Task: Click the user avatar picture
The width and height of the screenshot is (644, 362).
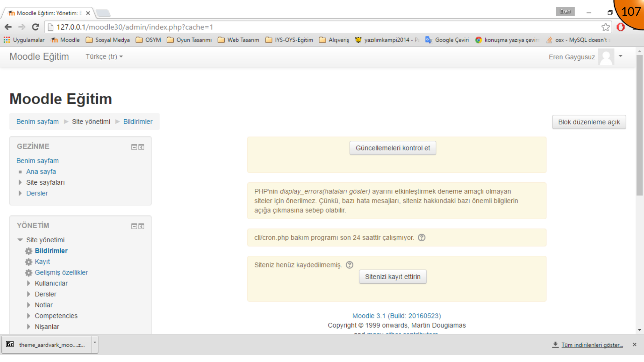Action: pos(606,57)
